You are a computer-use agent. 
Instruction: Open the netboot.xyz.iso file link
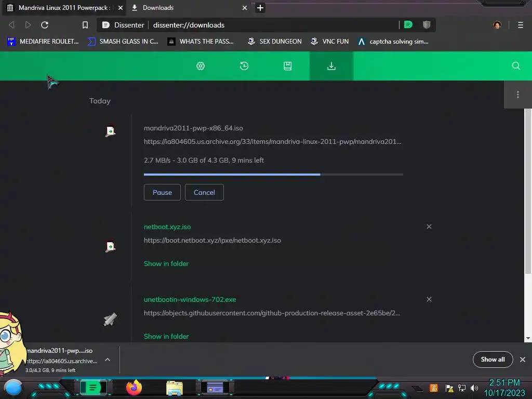coord(167,227)
